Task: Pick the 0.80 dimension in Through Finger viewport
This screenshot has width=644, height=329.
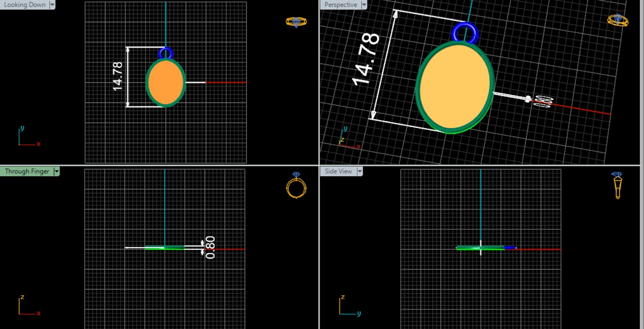Action: pos(210,247)
